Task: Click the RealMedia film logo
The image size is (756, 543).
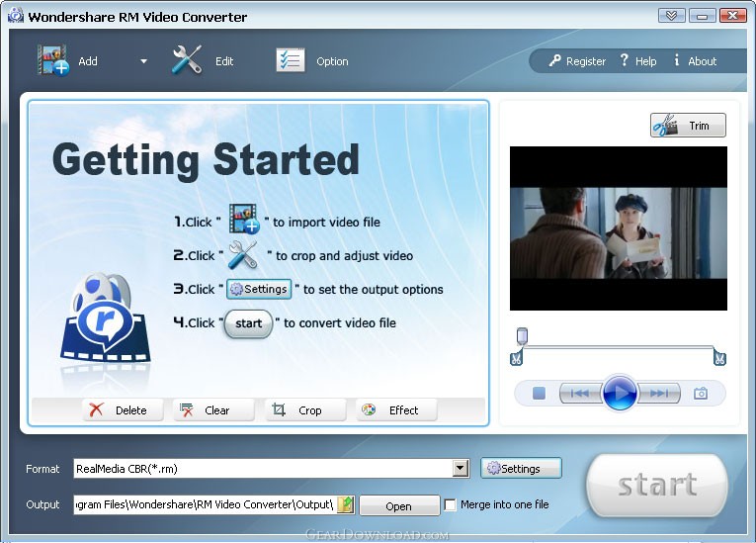Action: (x=105, y=318)
